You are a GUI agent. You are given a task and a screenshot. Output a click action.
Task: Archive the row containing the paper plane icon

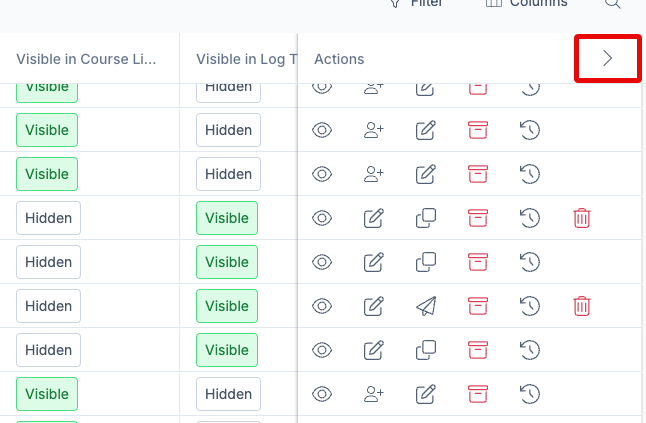point(478,306)
